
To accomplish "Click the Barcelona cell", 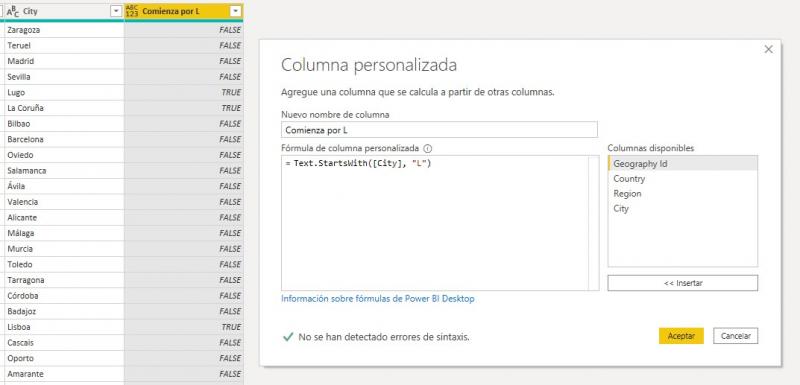I will [64, 139].
